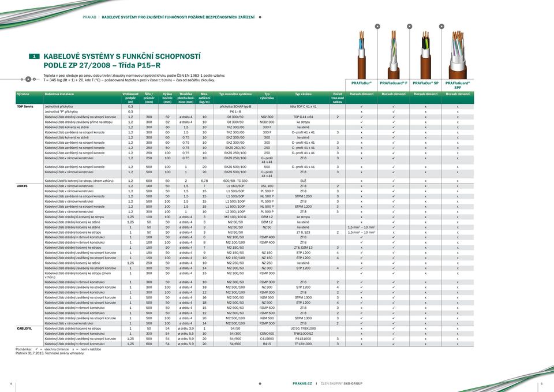The height and width of the screenshot is (392, 554).
Task: Click the 'Výrobce' column header
Action: pyautogui.click(x=23, y=94)
